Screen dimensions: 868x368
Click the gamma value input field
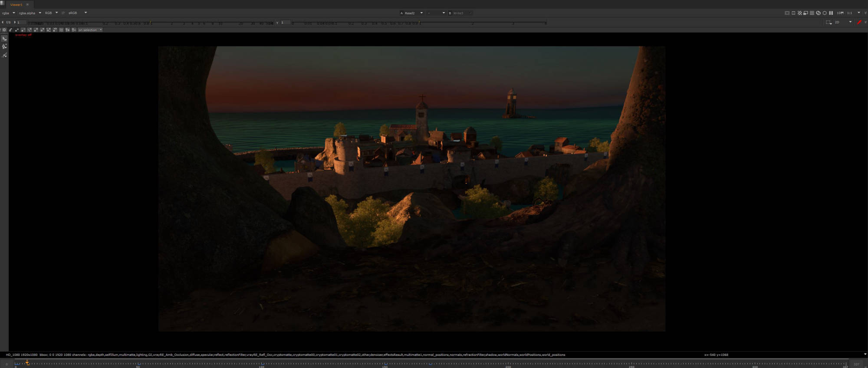[286, 23]
